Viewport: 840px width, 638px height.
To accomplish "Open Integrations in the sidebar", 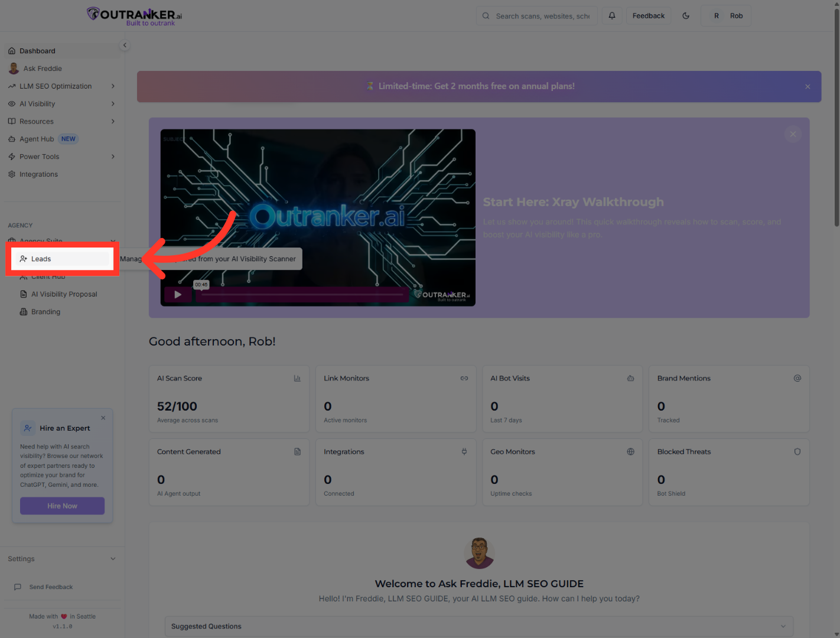I will pos(62,174).
